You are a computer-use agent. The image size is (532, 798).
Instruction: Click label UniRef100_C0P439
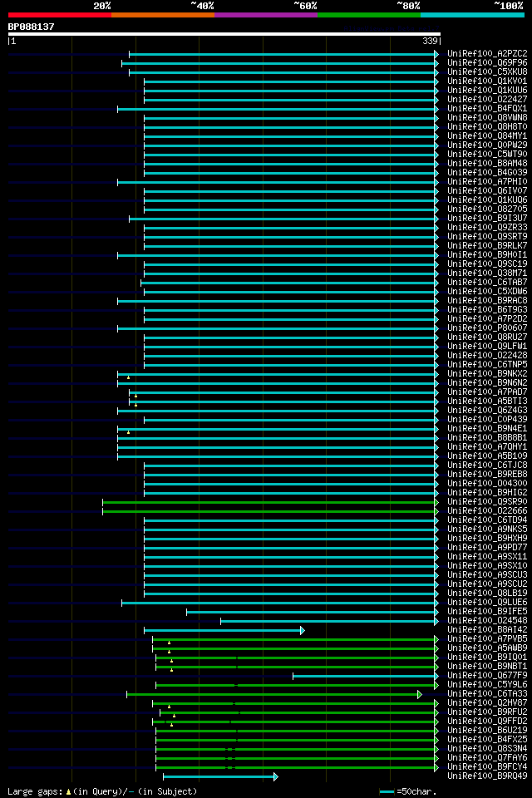click(x=487, y=420)
